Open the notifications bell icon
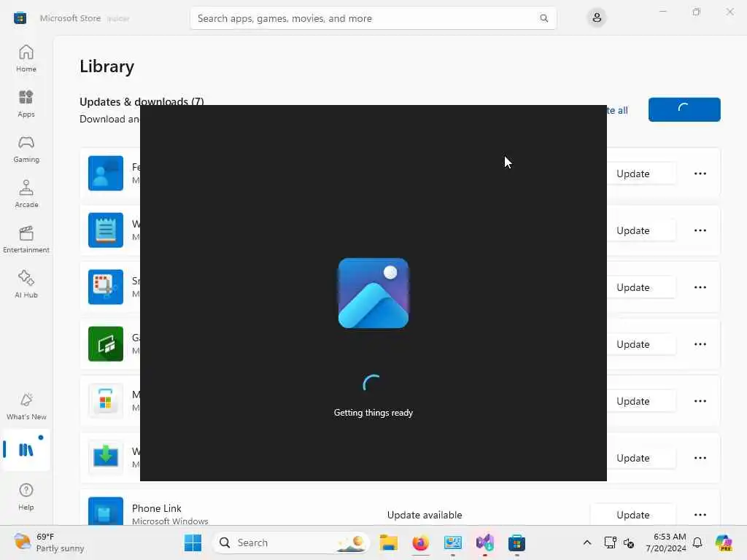The width and height of the screenshot is (747, 560). coord(697,542)
